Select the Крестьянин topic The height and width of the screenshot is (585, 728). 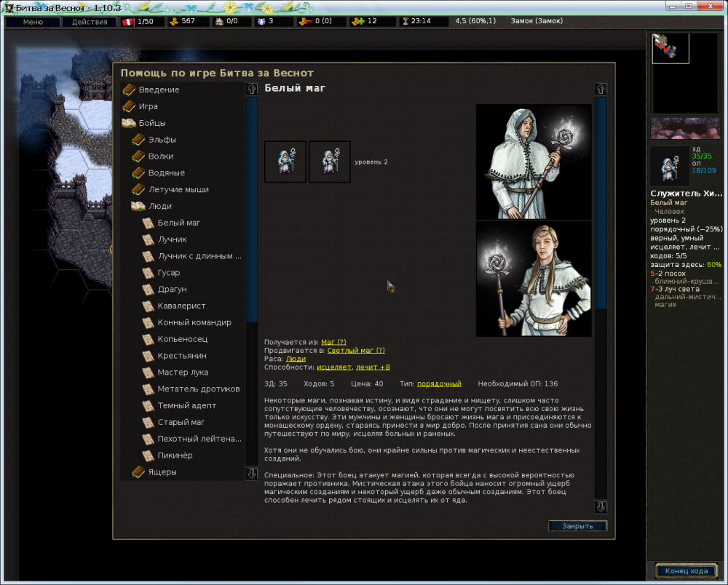click(182, 356)
